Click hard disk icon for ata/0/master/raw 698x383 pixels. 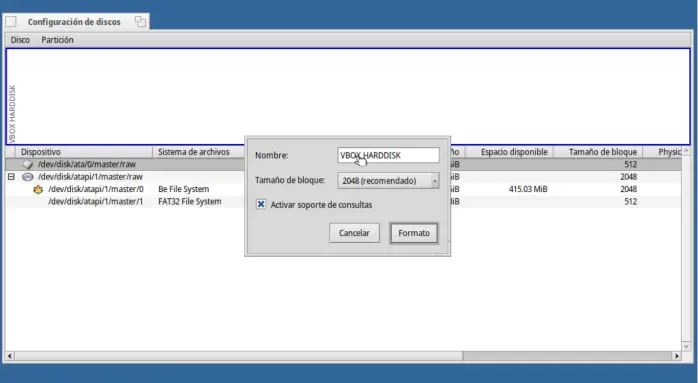[28, 164]
